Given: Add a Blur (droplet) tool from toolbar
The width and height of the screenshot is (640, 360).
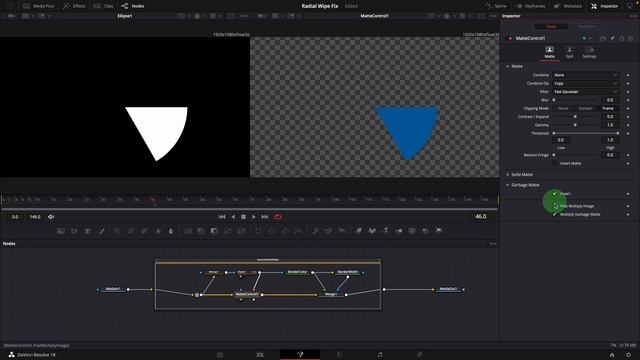Looking at the screenshot, I should point(171,231).
